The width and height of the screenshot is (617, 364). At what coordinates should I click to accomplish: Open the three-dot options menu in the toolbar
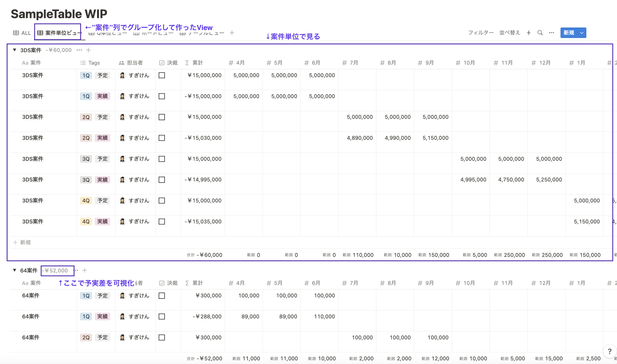[x=551, y=33]
